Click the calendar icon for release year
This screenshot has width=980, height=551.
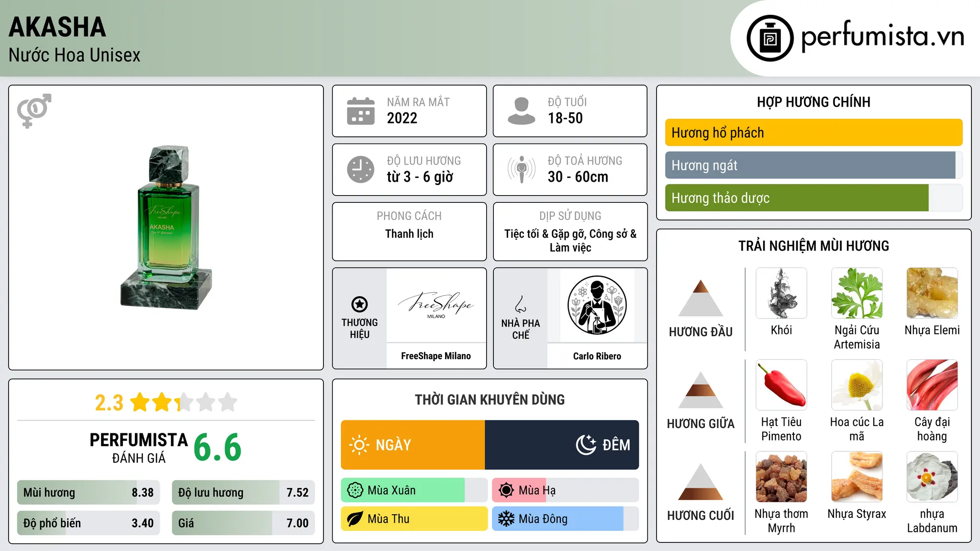361,111
